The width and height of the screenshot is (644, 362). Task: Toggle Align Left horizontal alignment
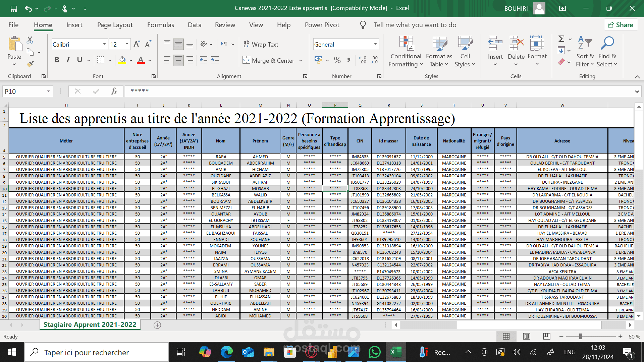click(167, 60)
